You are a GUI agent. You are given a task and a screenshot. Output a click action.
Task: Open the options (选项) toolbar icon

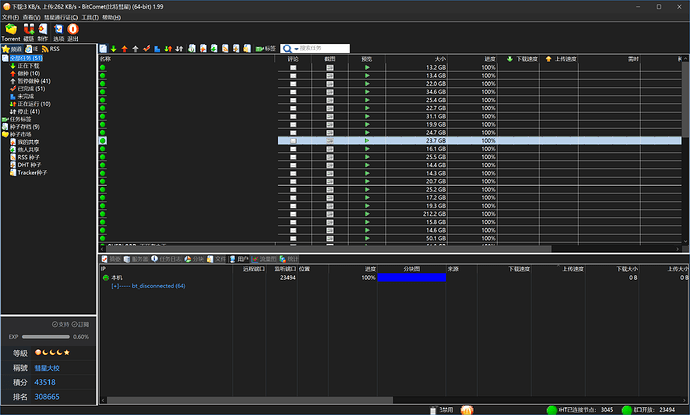[59, 29]
